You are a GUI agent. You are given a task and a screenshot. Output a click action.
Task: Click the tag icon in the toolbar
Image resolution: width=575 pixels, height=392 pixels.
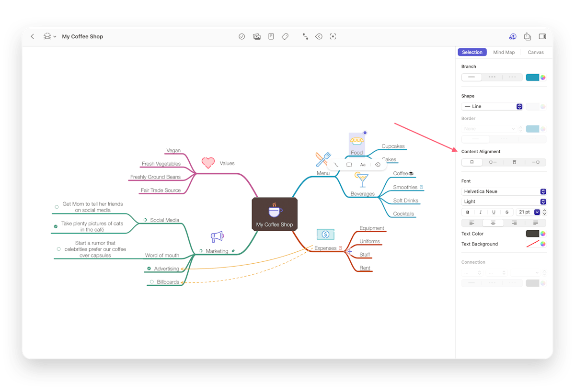coord(285,36)
